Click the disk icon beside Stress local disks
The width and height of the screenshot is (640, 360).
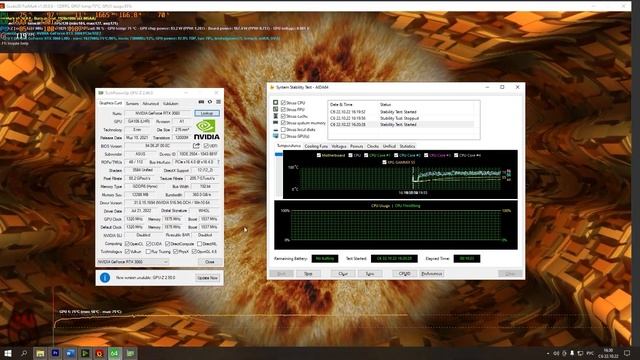tap(276, 129)
